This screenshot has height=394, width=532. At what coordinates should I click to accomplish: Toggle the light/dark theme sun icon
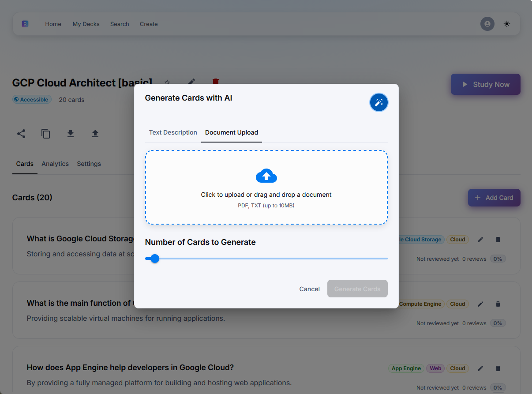[507, 24]
